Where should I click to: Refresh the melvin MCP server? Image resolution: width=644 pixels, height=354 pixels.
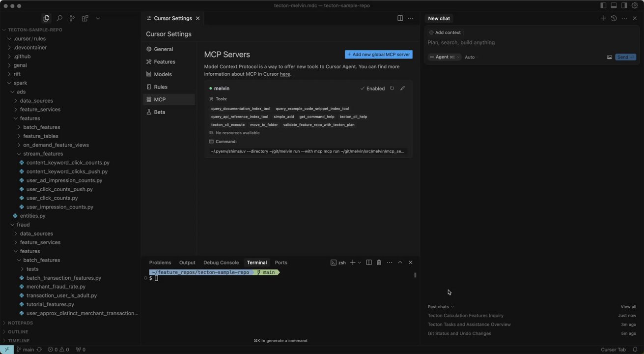click(x=392, y=88)
